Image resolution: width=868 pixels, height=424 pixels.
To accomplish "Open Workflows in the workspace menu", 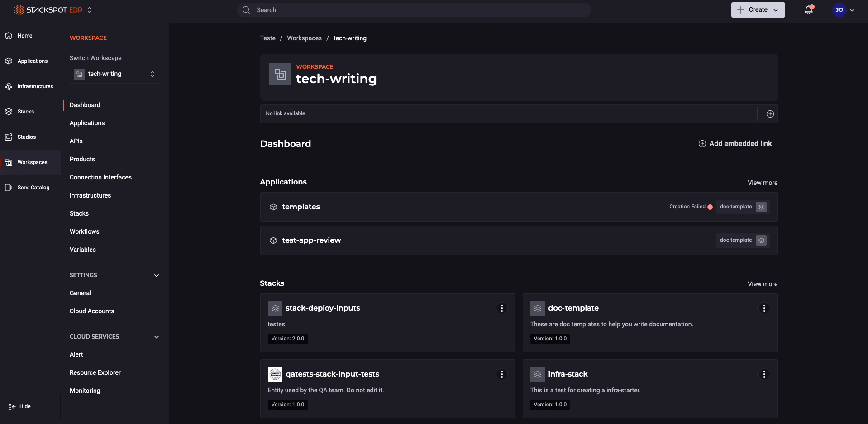I will point(84,231).
